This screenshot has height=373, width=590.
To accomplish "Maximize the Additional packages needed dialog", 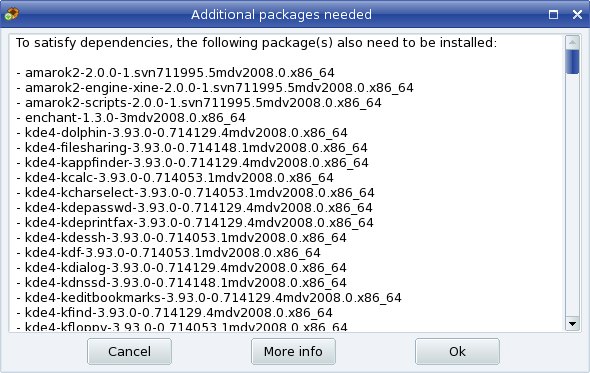I will pyautogui.click(x=553, y=15).
